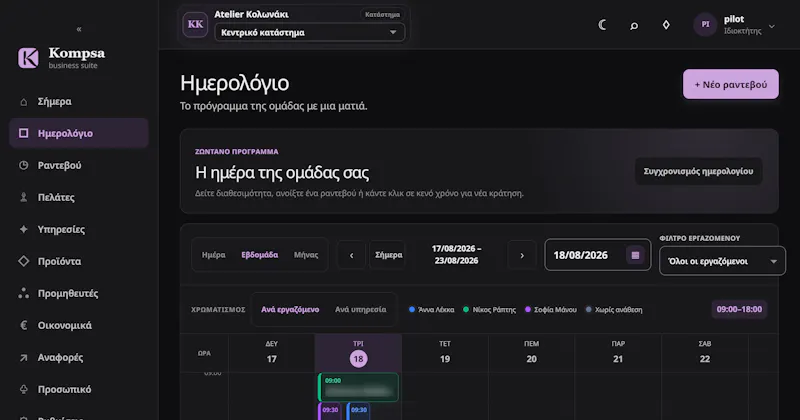This screenshot has height=420, width=800.
Task: Click Άννα Λόκκα blue legend dot
Action: click(412, 309)
